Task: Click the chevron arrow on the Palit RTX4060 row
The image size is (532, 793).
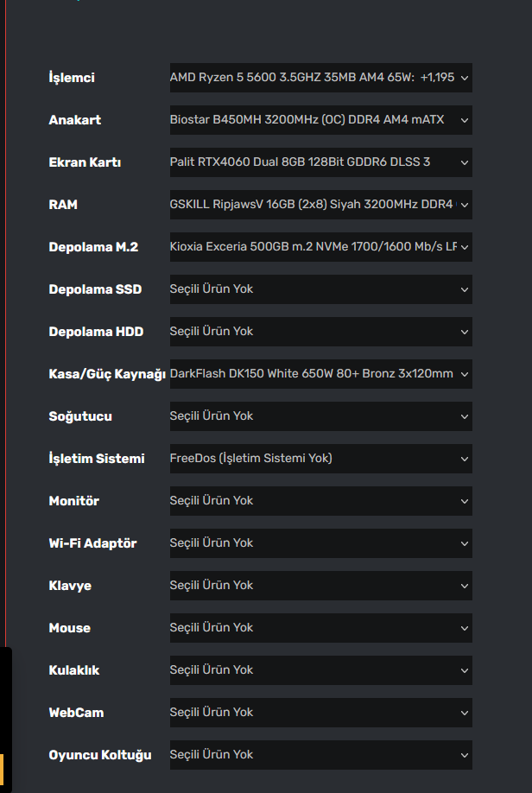Action: click(x=465, y=162)
